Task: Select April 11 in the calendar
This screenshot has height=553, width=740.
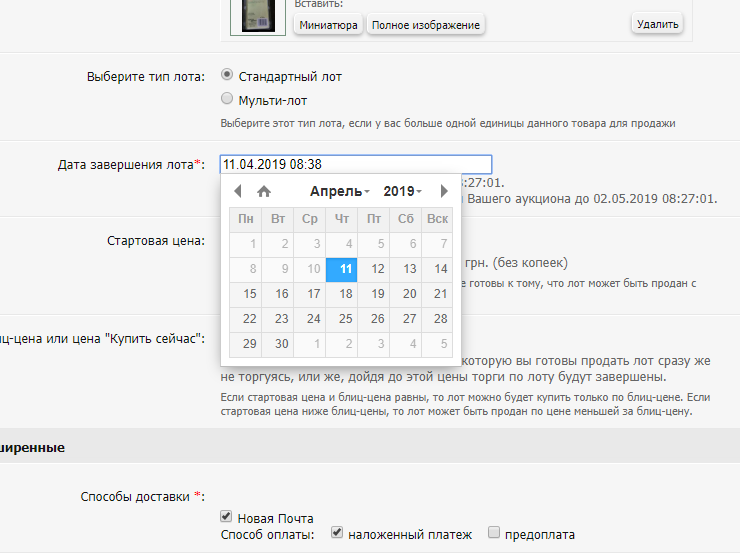Action: point(345,269)
